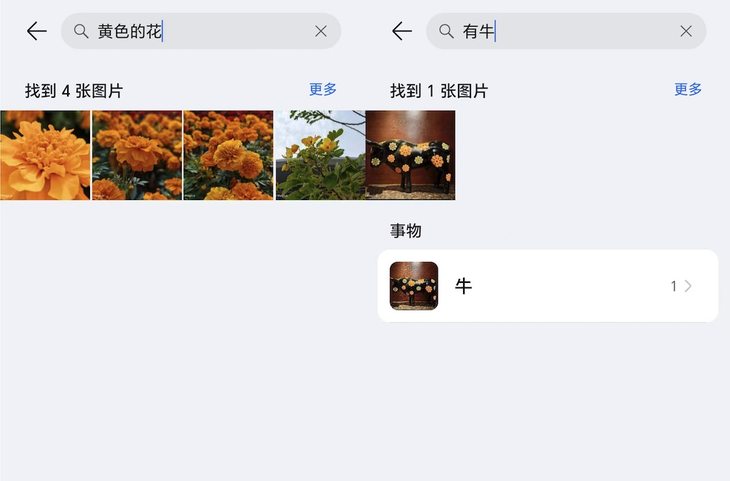Image resolution: width=730 pixels, height=481 pixels.
Task: Focus the 黄色的花 search field
Action: (201, 31)
